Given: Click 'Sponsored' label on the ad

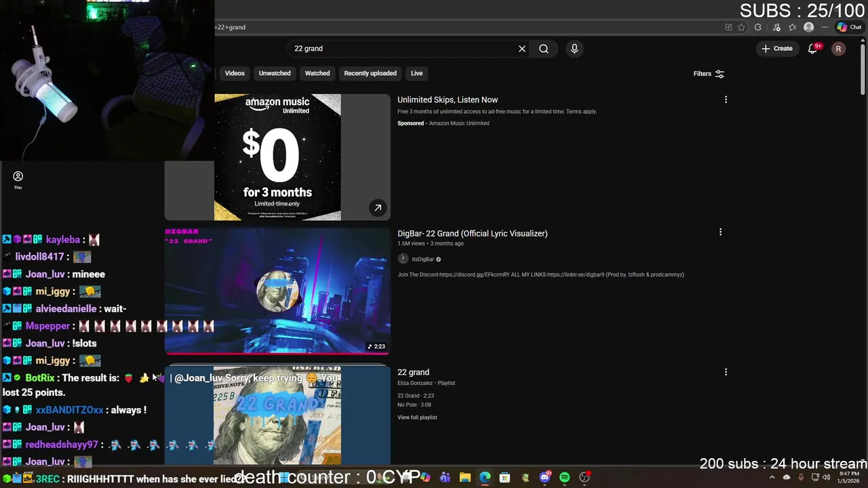Looking at the screenshot, I should tap(411, 123).
